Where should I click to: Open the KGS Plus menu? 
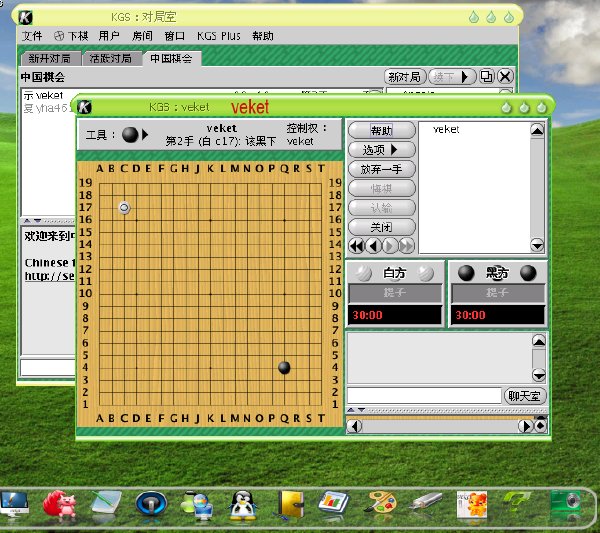pos(219,36)
